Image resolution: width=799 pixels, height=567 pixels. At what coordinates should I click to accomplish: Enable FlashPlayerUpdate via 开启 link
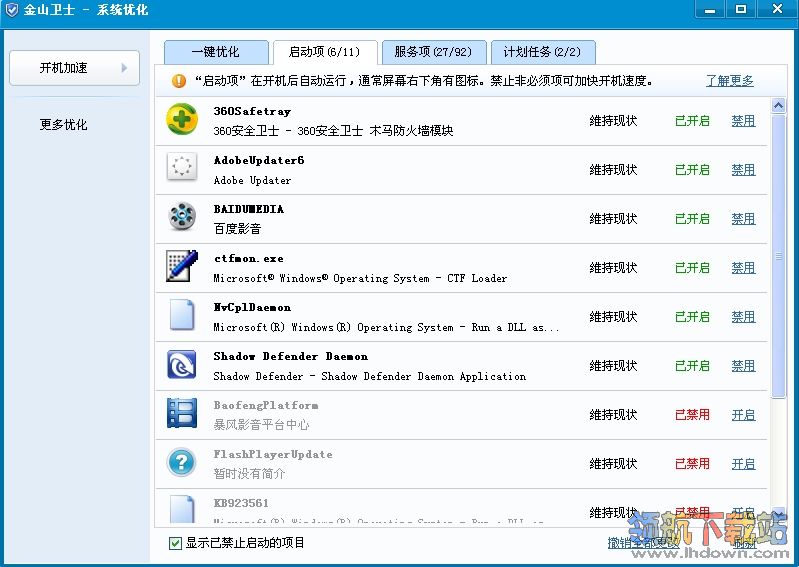tap(743, 464)
